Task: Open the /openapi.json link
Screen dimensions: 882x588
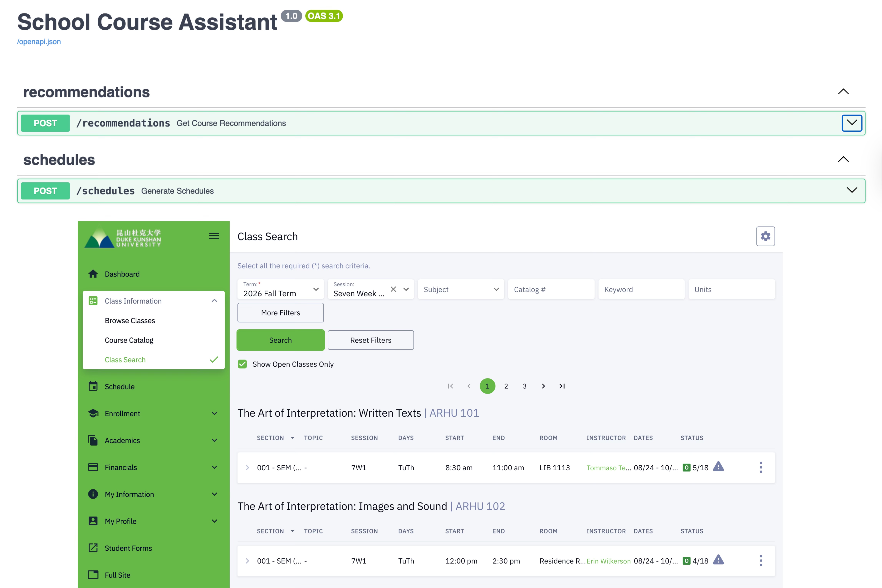Action: (39, 42)
